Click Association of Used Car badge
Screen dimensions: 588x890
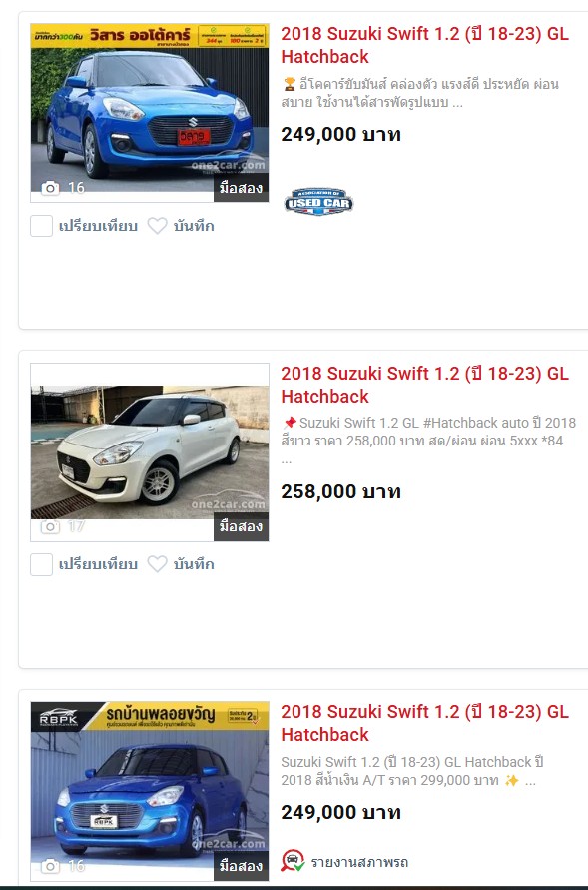318,202
